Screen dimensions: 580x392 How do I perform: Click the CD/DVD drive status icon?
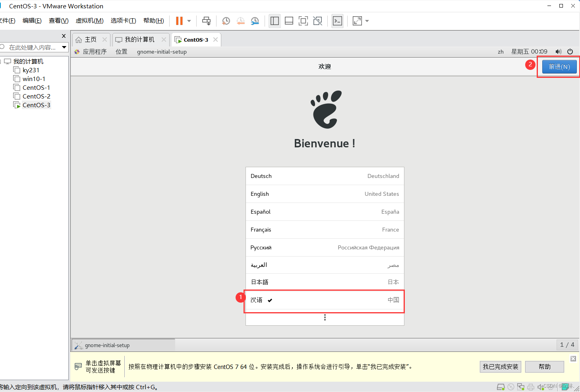coord(511,387)
